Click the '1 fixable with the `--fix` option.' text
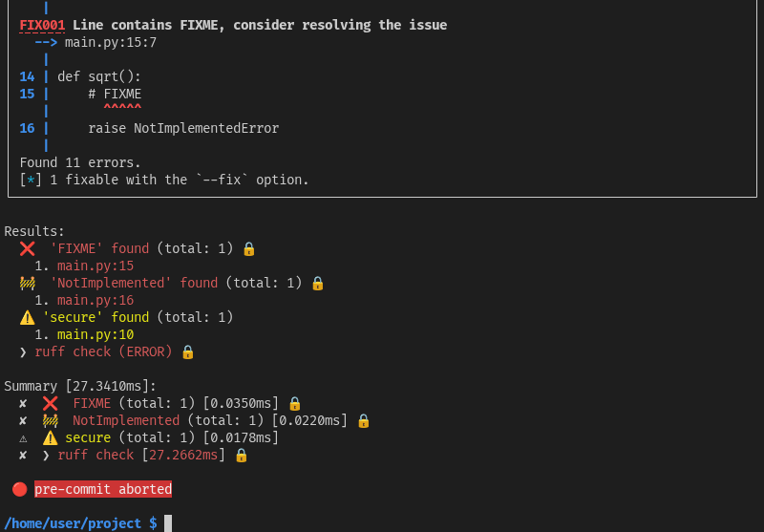The height and width of the screenshot is (532, 764). 180,180
